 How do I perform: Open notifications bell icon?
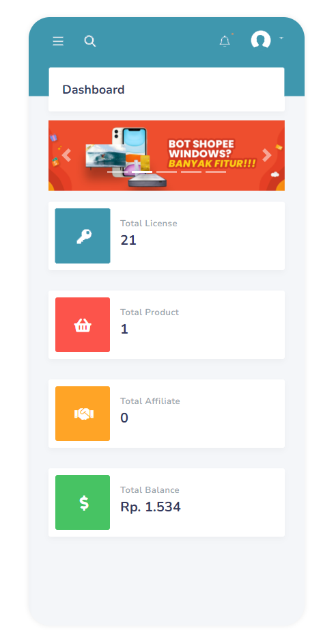225,41
